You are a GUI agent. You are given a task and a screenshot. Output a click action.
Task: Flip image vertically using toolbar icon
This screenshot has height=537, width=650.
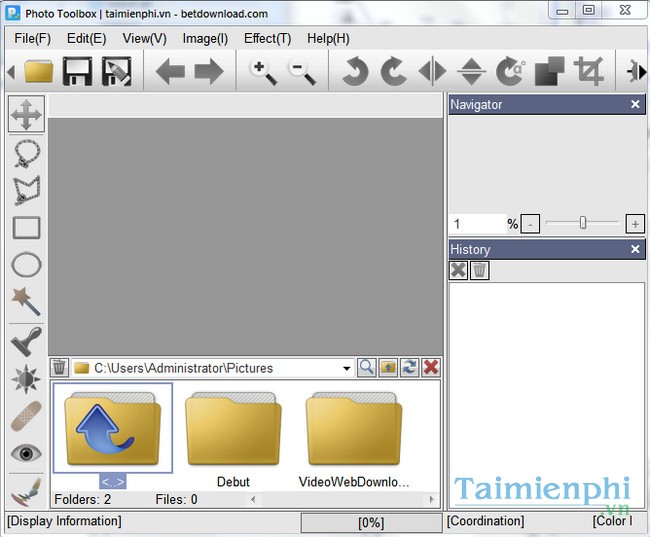(x=471, y=71)
